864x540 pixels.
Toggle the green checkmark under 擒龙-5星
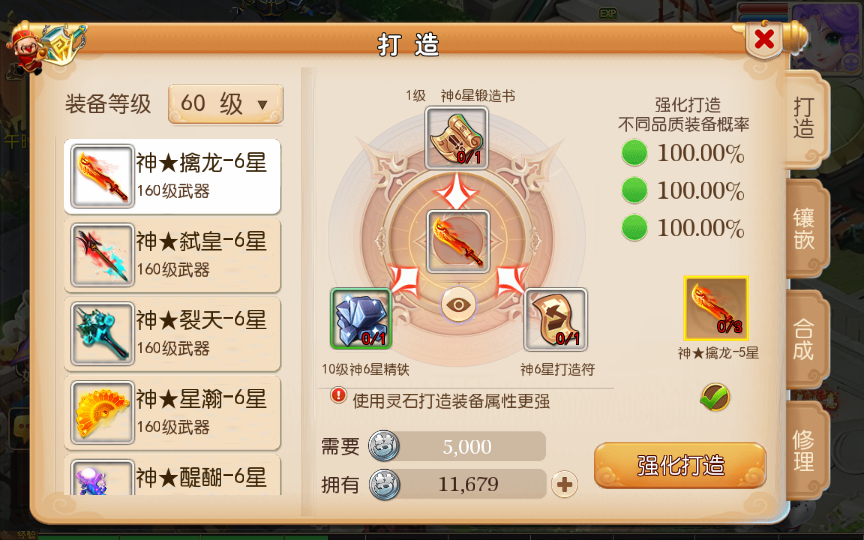[715, 397]
